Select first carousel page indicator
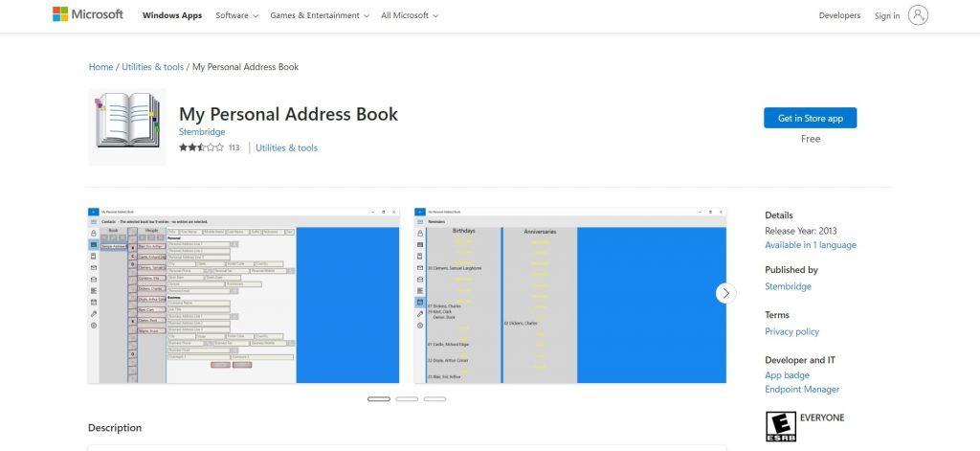Screen dimensions: 980x451 (x=379, y=398)
